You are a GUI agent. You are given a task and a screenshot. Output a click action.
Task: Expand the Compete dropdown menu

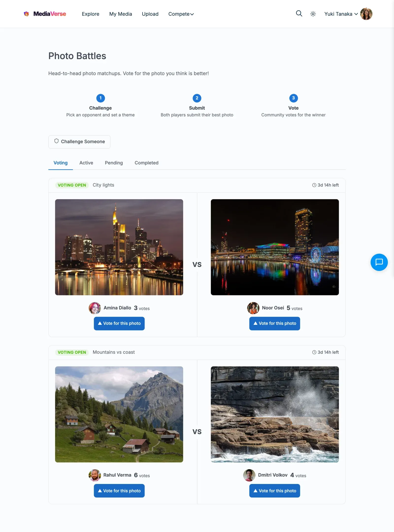coord(181,14)
